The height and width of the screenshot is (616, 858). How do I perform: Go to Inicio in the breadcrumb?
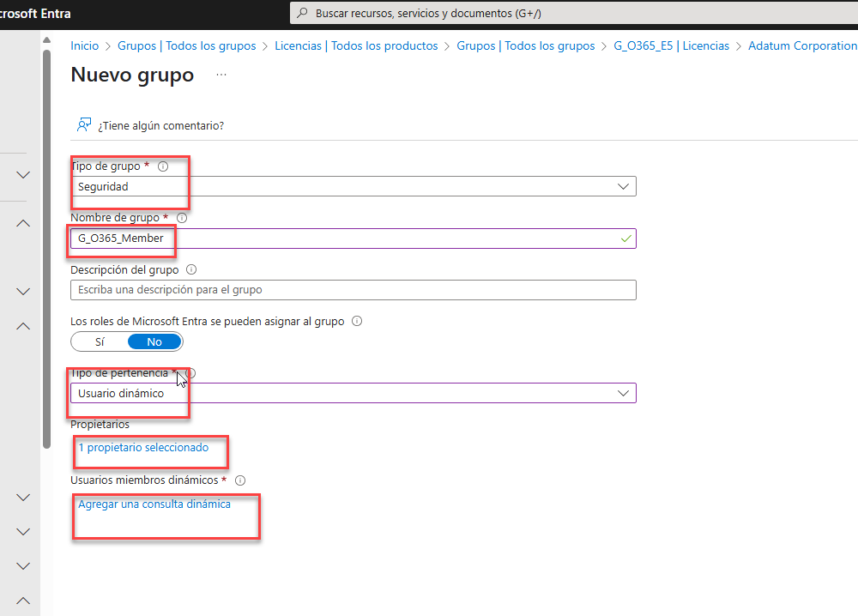pyautogui.click(x=84, y=45)
